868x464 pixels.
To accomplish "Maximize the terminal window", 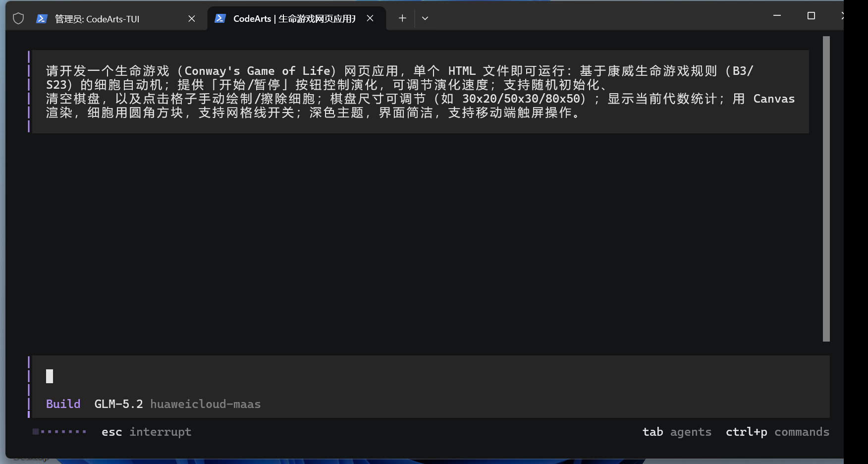I will pyautogui.click(x=811, y=16).
